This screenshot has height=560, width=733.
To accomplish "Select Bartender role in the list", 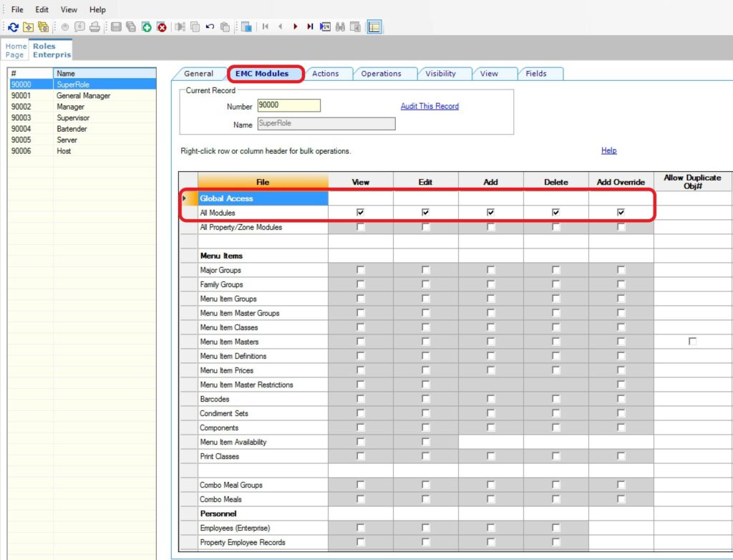I will click(x=72, y=129).
